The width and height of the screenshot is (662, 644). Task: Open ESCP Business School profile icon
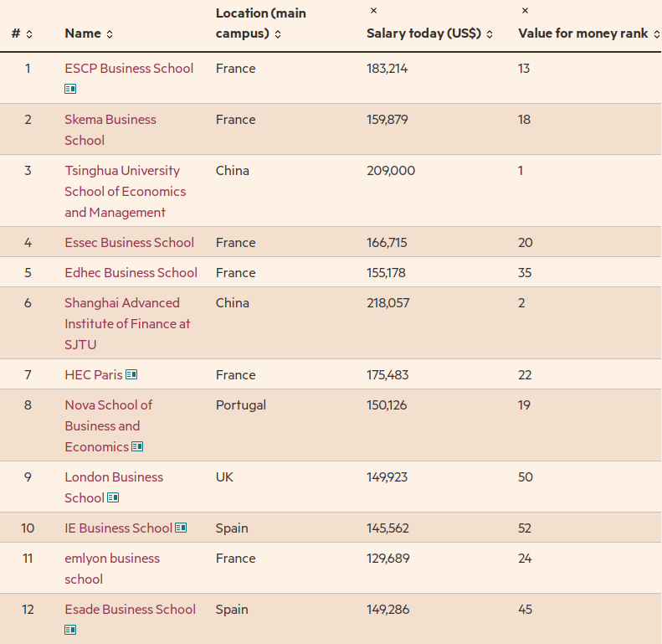click(x=70, y=89)
